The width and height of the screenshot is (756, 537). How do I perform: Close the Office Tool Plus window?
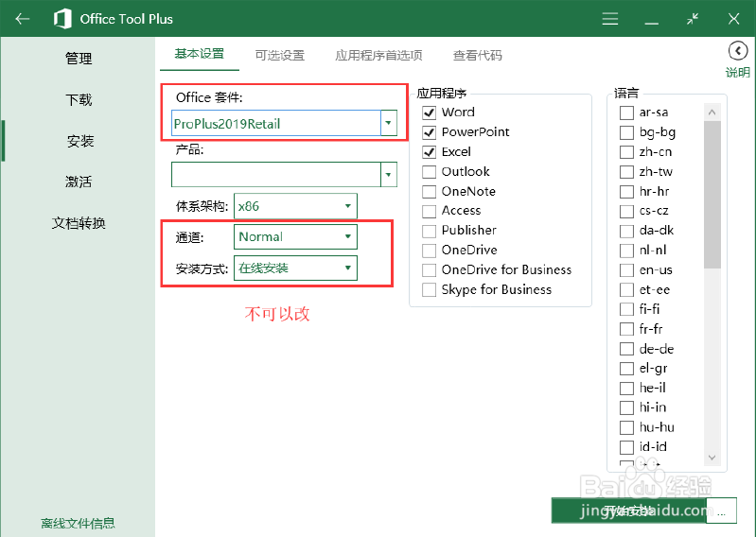[734, 19]
